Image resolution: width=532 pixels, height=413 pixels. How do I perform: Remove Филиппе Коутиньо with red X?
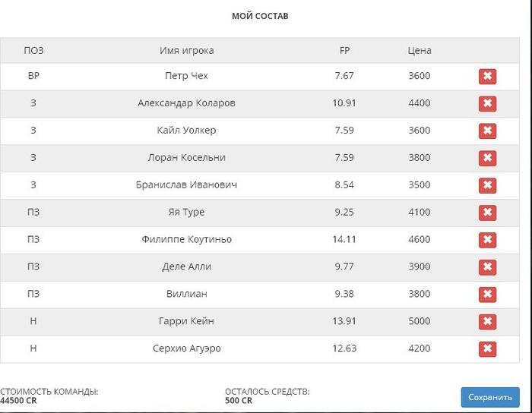pyautogui.click(x=487, y=240)
